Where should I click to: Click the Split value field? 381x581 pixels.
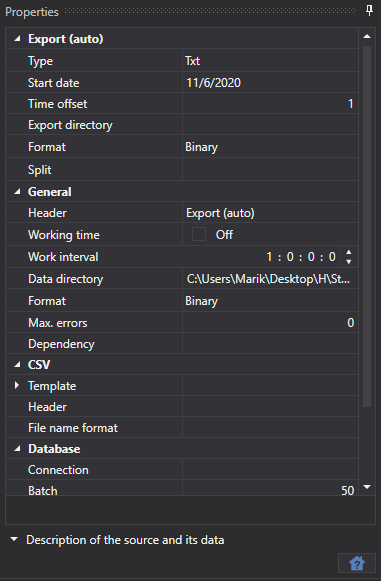pos(270,170)
